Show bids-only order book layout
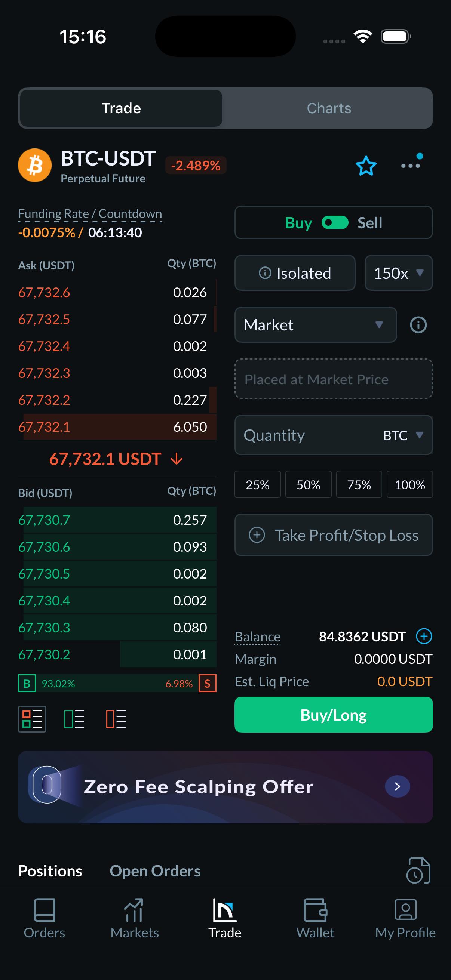 click(74, 719)
